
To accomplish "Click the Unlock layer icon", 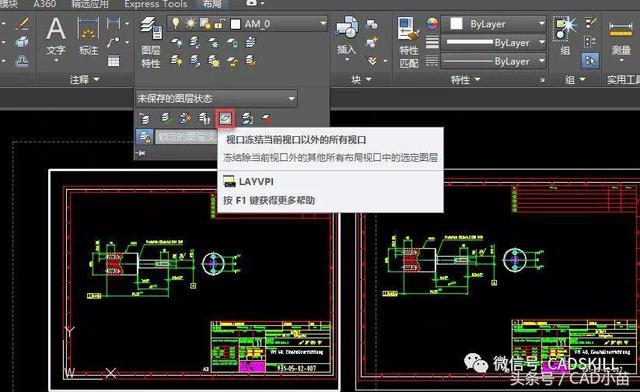I will coord(232,61).
